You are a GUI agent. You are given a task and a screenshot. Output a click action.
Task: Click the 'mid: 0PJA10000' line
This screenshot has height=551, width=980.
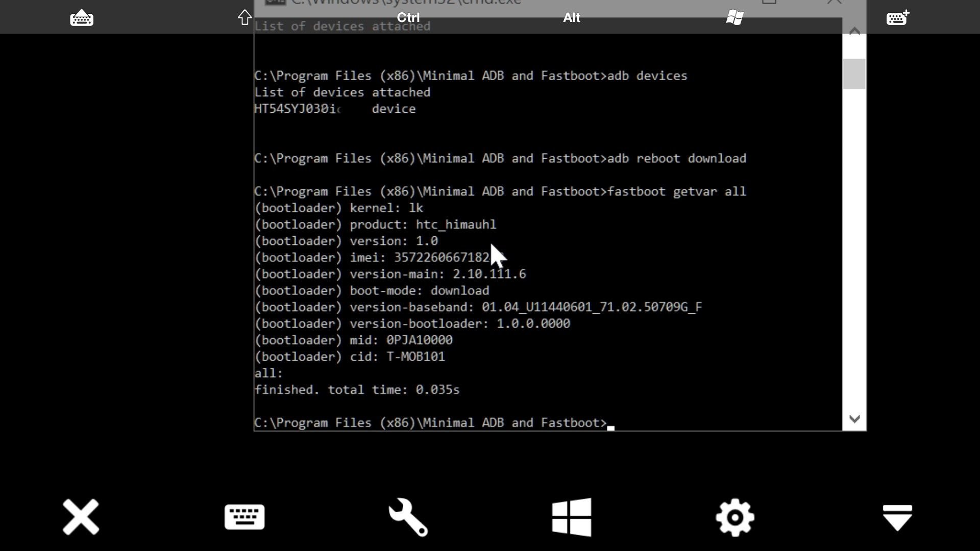tap(353, 340)
